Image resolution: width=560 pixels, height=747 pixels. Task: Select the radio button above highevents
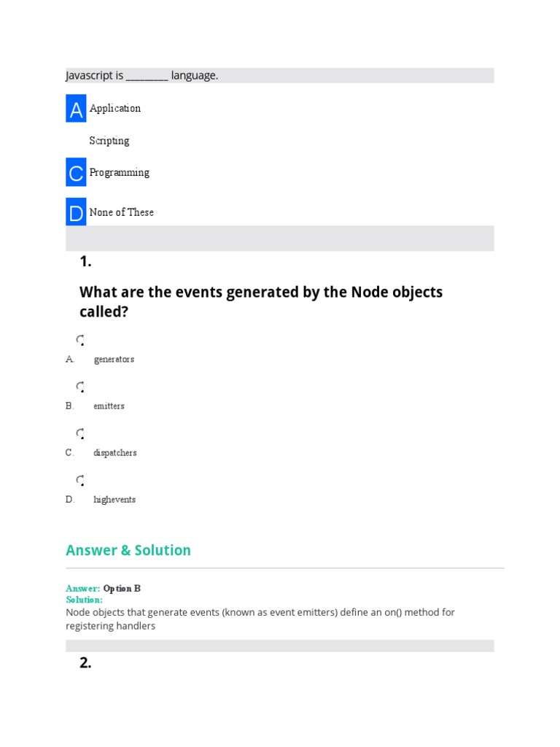[x=80, y=480]
